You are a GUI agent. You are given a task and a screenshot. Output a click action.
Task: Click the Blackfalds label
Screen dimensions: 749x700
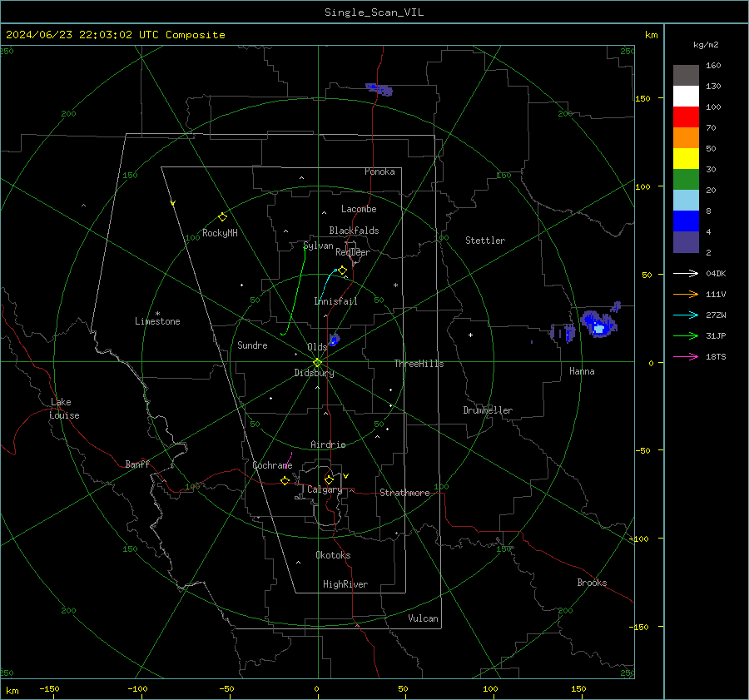[x=354, y=231]
